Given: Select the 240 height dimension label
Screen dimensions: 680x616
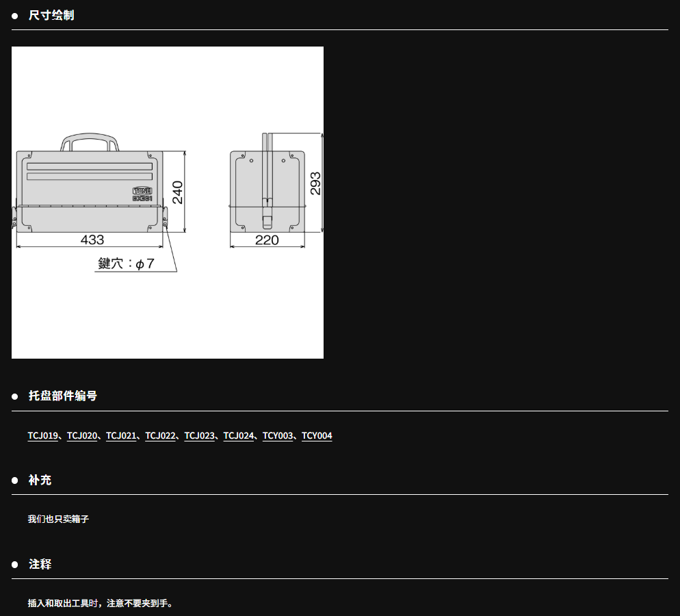Looking at the screenshot, I should tap(177, 192).
